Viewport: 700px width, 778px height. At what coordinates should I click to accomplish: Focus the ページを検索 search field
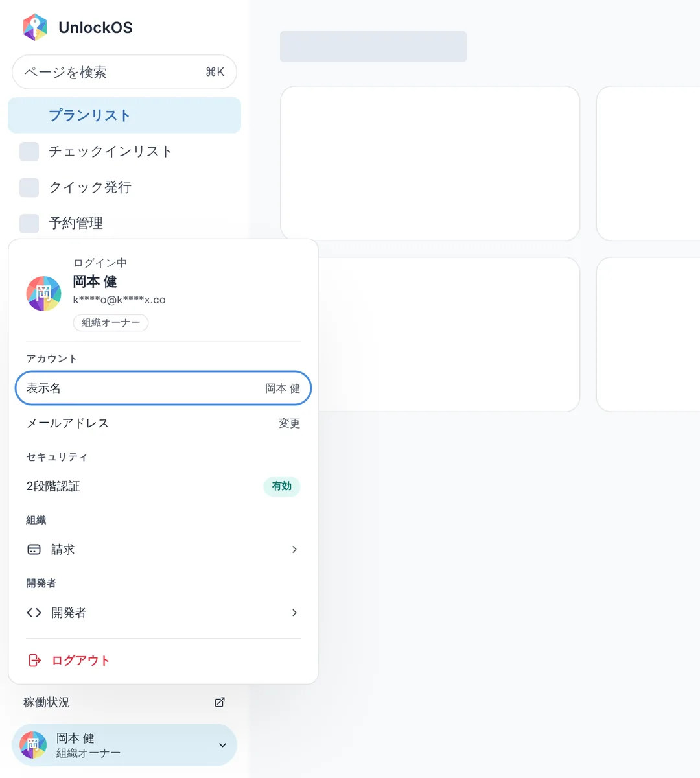(x=124, y=72)
